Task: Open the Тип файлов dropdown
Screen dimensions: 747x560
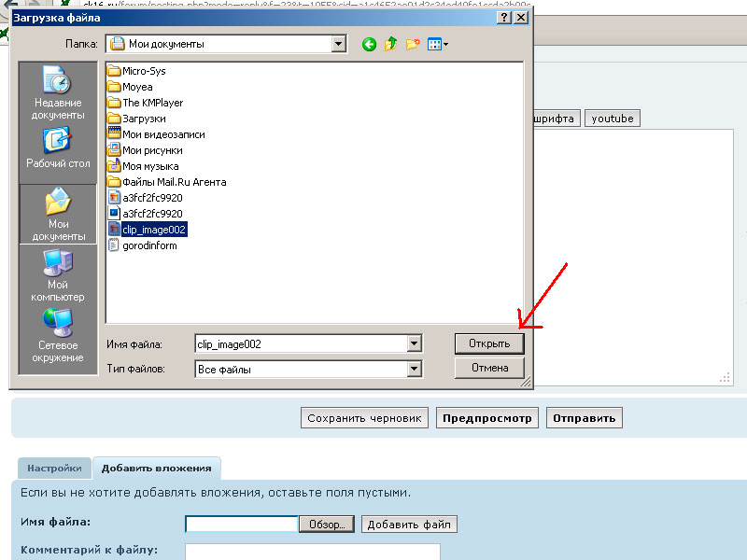Action: click(414, 370)
